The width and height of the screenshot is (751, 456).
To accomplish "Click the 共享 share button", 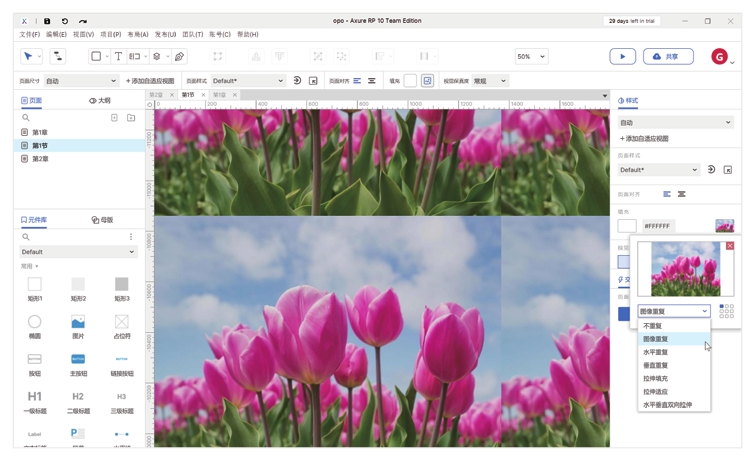I will pyautogui.click(x=668, y=57).
